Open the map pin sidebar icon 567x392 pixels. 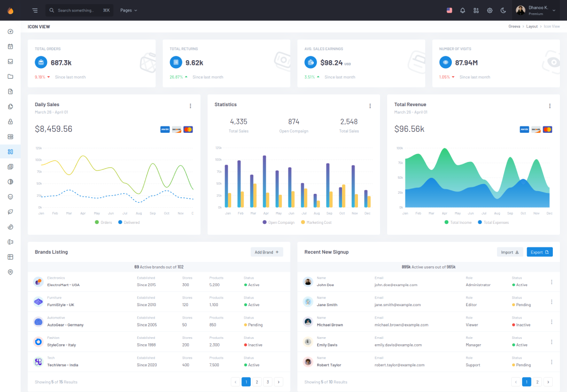pyautogui.click(x=10, y=272)
